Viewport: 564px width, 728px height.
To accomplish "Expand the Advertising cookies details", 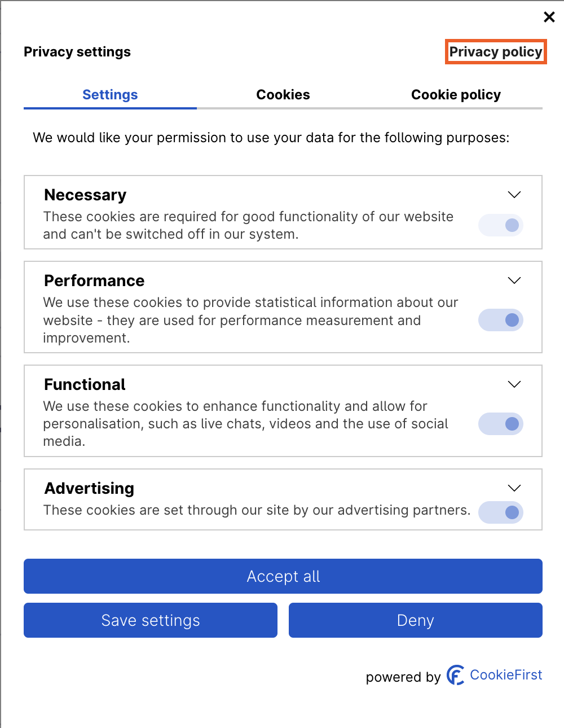I will coord(514,488).
